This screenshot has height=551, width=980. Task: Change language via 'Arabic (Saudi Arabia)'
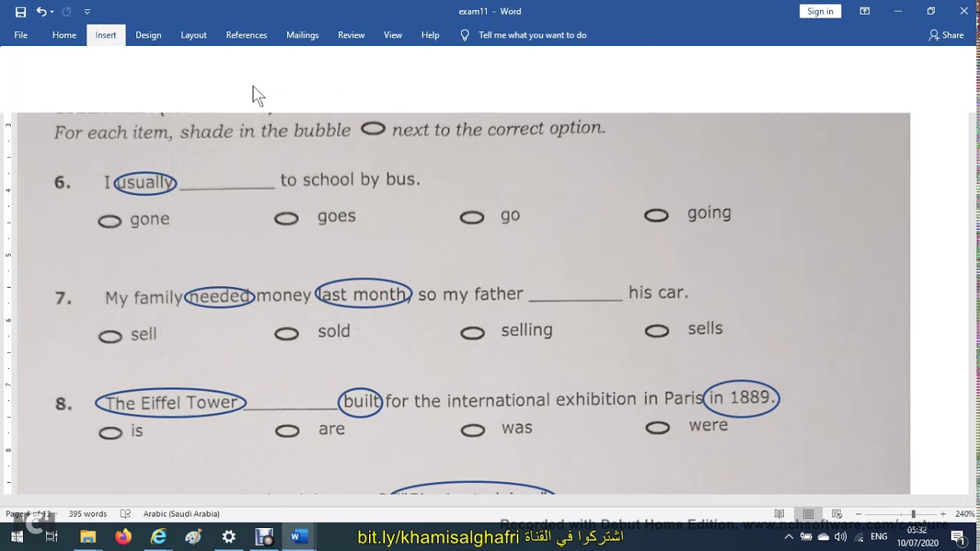[x=181, y=514]
